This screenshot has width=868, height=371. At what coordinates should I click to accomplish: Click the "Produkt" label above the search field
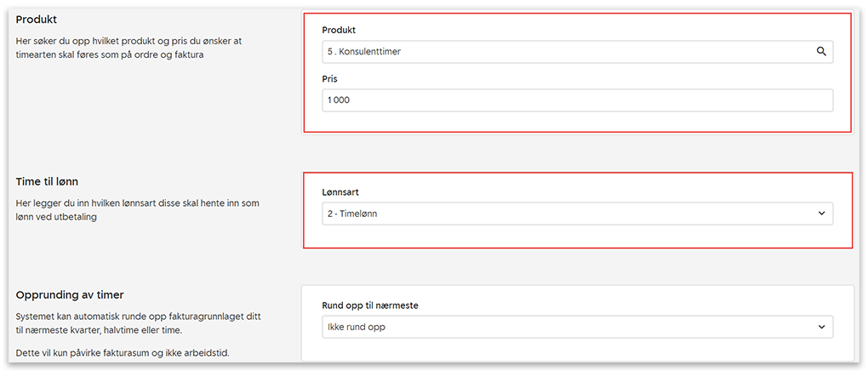(339, 30)
